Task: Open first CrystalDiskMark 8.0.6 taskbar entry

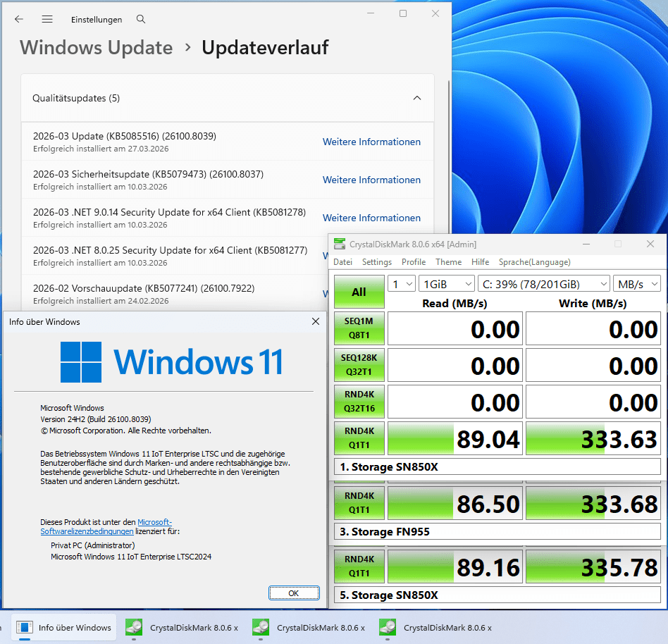Action: (x=182, y=627)
